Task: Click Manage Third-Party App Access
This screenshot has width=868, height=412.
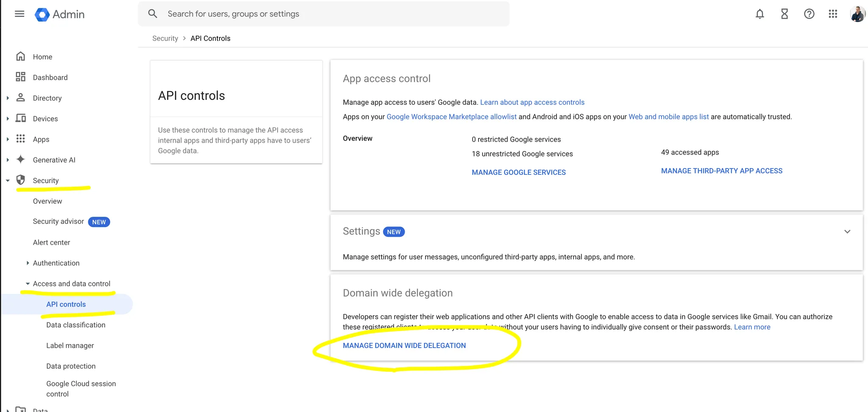Action: (x=722, y=171)
